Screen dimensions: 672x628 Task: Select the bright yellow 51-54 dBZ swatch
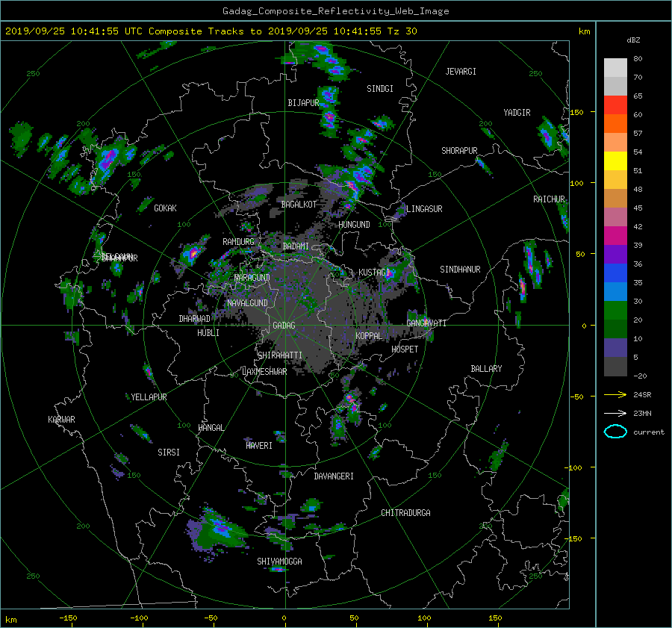click(x=615, y=161)
